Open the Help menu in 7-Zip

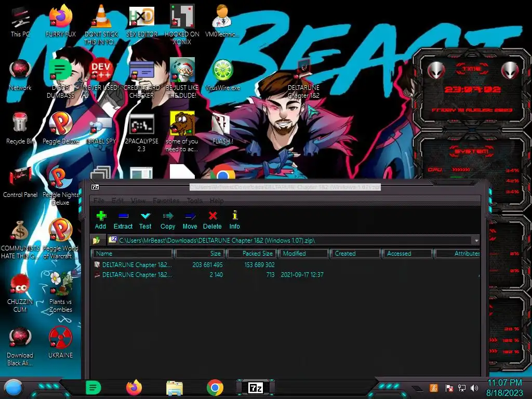coord(217,201)
